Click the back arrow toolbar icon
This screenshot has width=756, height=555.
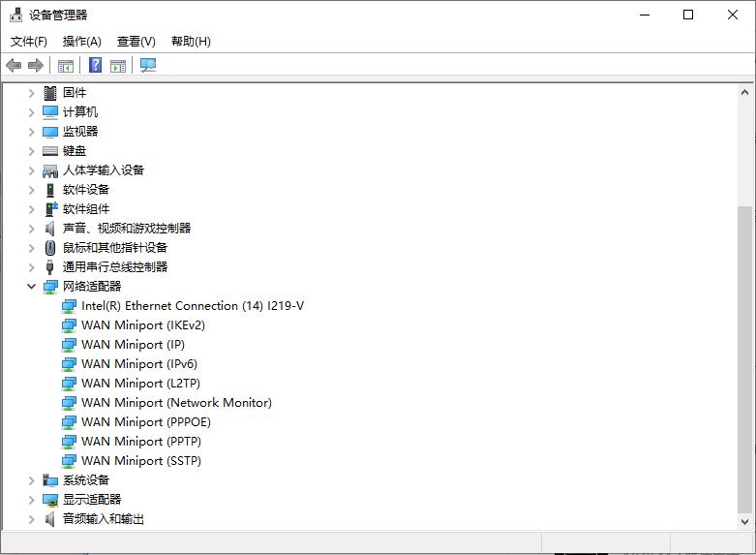pos(14,65)
